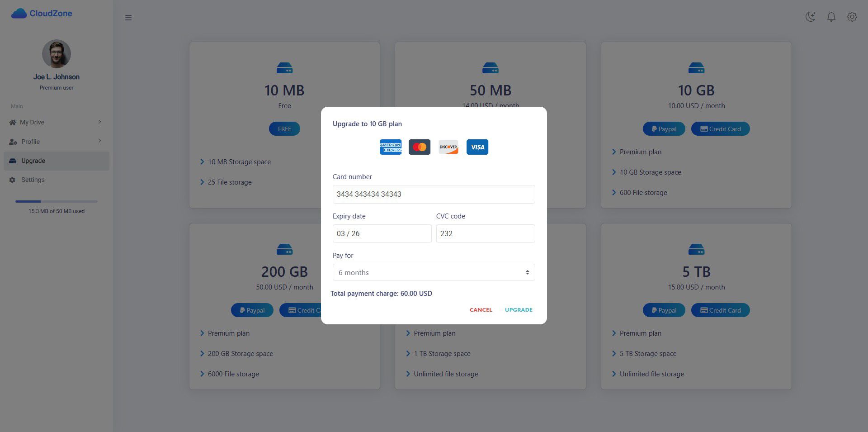This screenshot has height=432, width=868.
Task: Click chevron beside 10 MB Storage space
Action: (x=202, y=162)
